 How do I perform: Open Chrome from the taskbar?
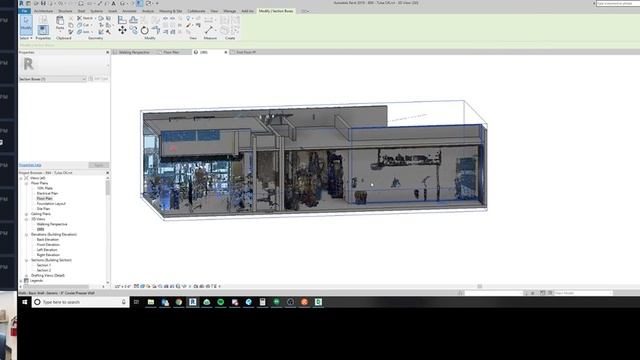click(x=179, y=302)
